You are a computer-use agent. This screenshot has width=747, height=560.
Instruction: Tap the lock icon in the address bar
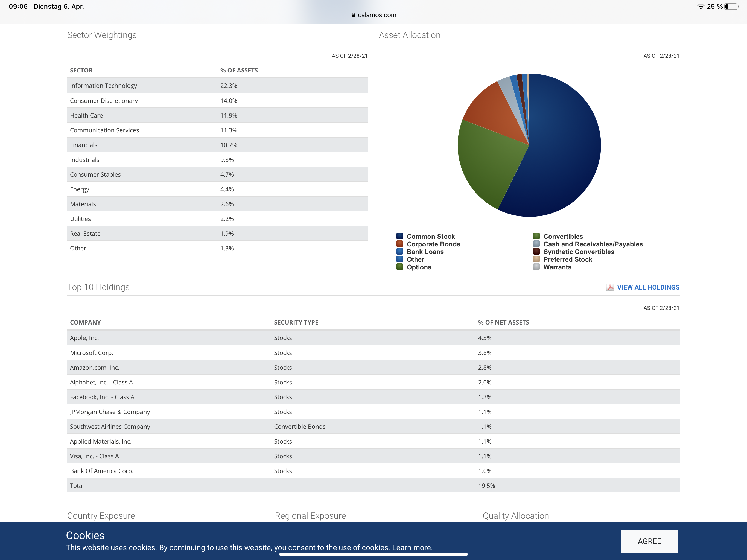click(x=353, y=15)
